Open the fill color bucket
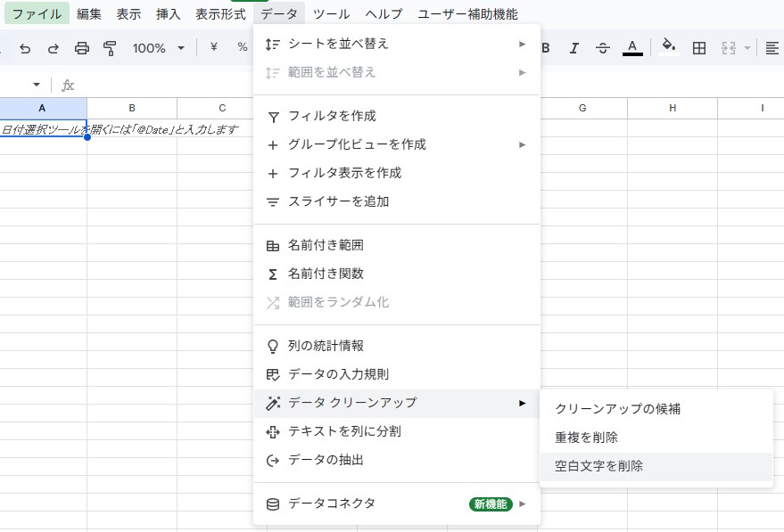784x532 pixels. (669, 48)
